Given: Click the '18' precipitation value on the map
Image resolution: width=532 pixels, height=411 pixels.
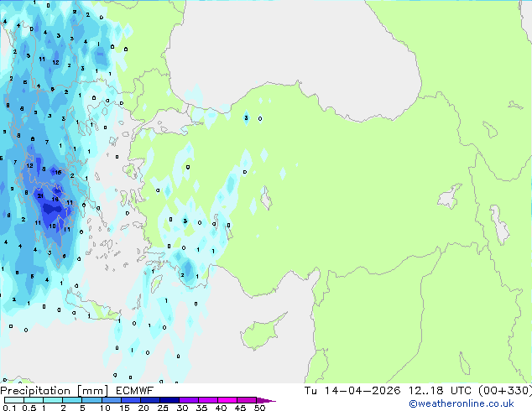Looking at the screenshot, I should 55,199.
